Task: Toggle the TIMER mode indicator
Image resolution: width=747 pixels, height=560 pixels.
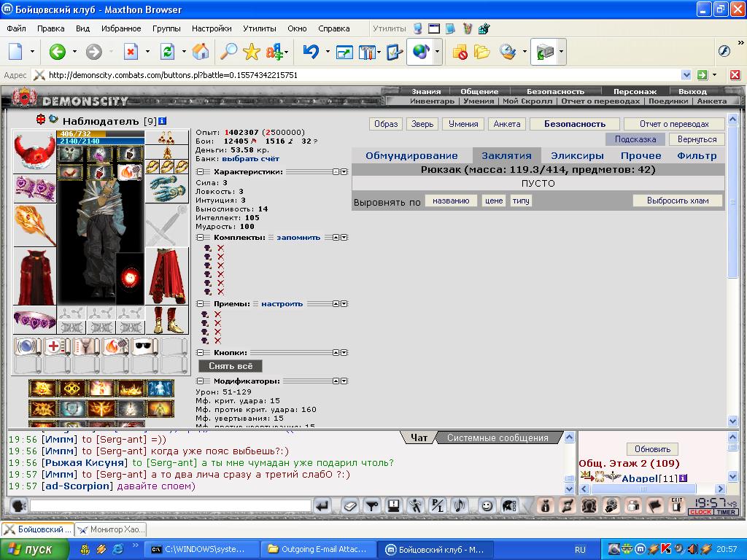Action: pos(726,512)
